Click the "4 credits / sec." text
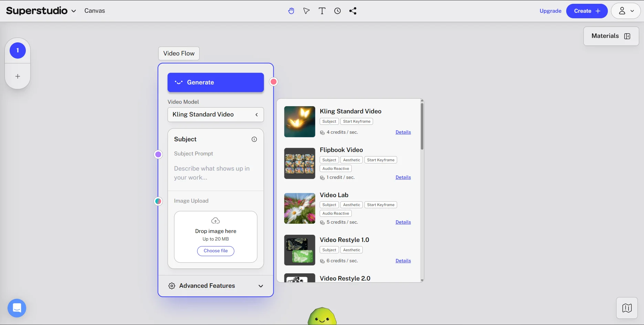644x325 pixels. [342, 132]
